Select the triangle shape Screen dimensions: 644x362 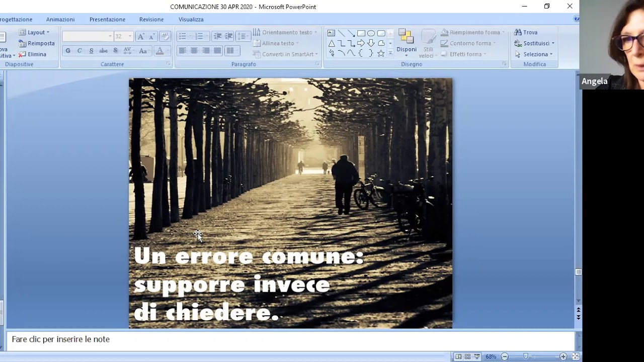331,43
